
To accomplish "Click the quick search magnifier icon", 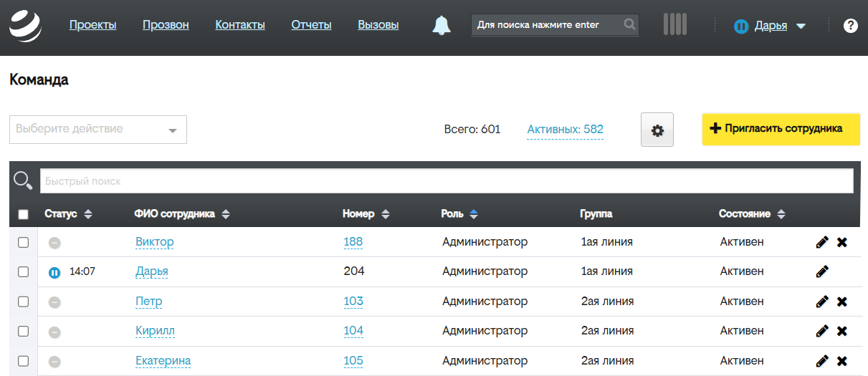I will [x=24, y=180].
